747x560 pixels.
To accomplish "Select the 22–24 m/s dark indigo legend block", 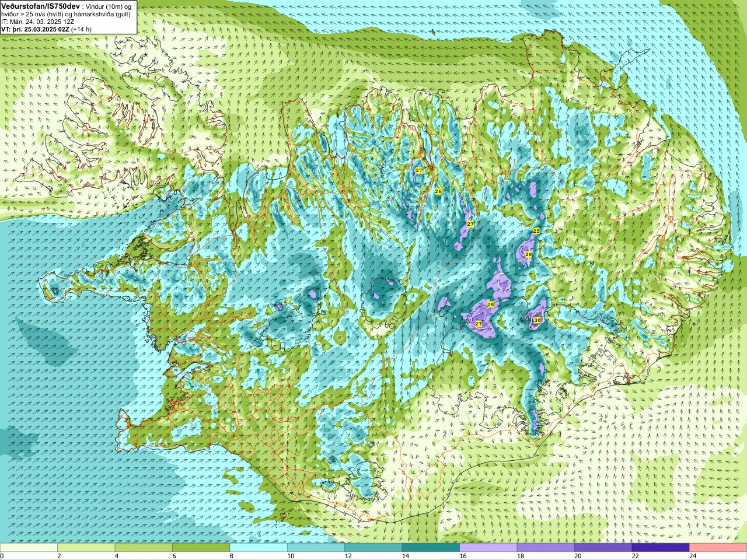I will 661,548.
